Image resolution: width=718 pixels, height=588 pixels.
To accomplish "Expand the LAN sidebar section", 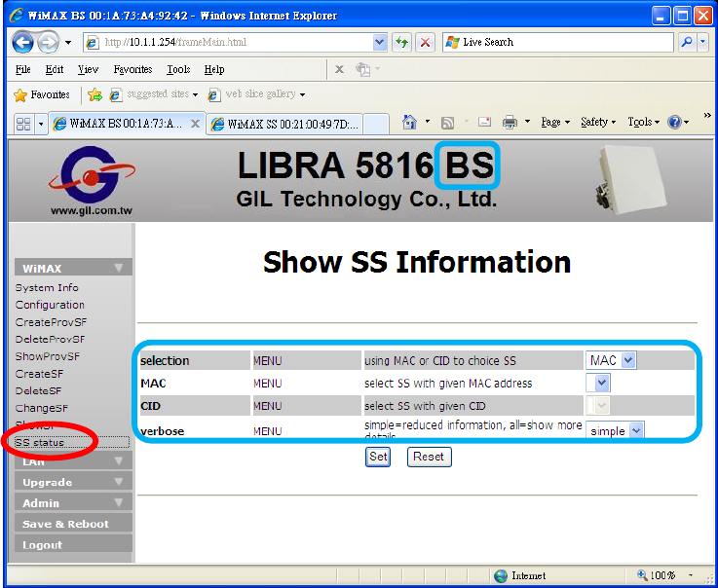I will (x=73, y=461).
